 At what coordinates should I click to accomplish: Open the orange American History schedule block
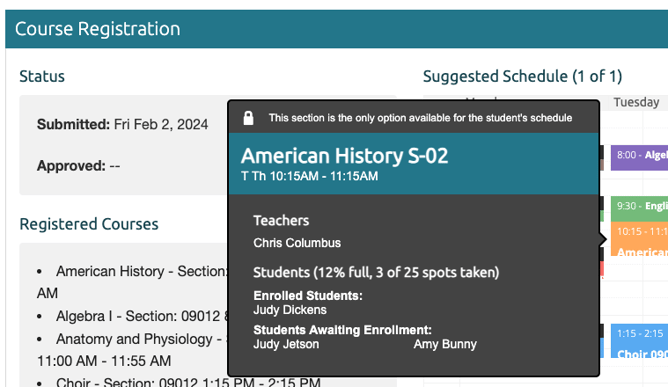coord(639,239)
